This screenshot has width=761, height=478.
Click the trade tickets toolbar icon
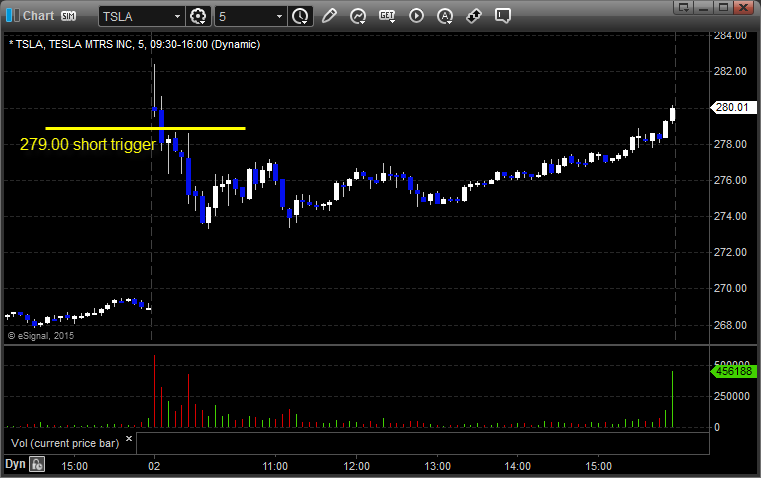474,16
